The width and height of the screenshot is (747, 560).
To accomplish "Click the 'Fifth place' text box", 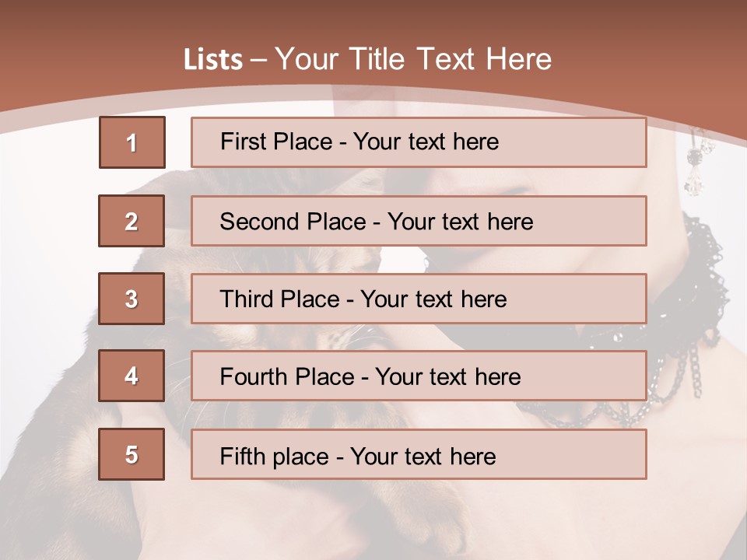I will pyautogui.click(x=419, y=455).
